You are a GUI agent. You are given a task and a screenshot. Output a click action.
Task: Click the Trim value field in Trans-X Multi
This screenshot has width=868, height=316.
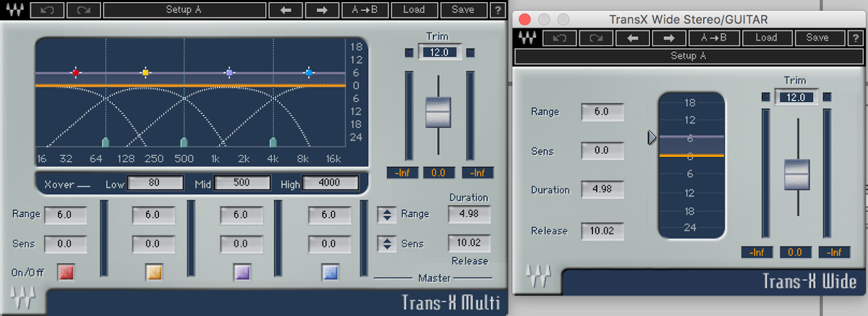coord(440,52)
